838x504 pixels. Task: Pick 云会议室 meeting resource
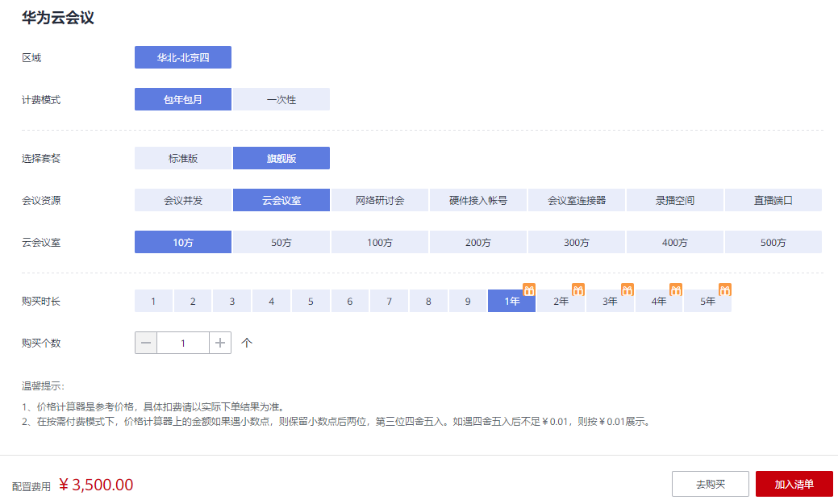pos(281,200)
